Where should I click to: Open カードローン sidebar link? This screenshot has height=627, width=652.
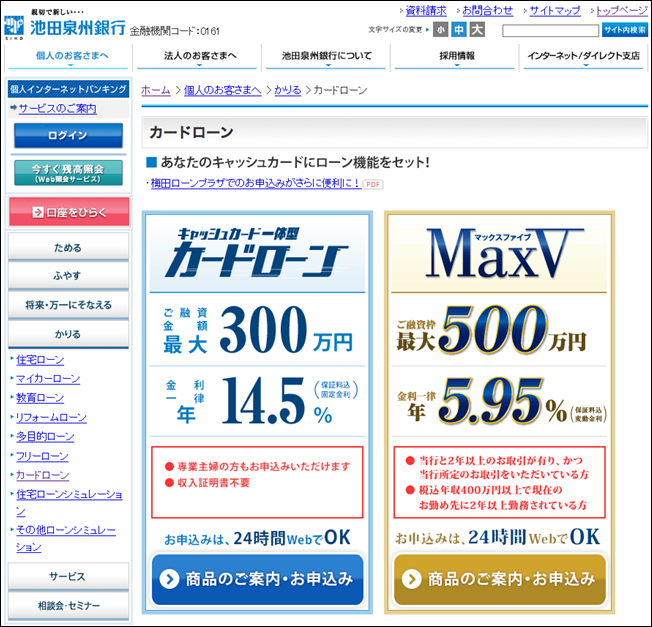(42, 475)
